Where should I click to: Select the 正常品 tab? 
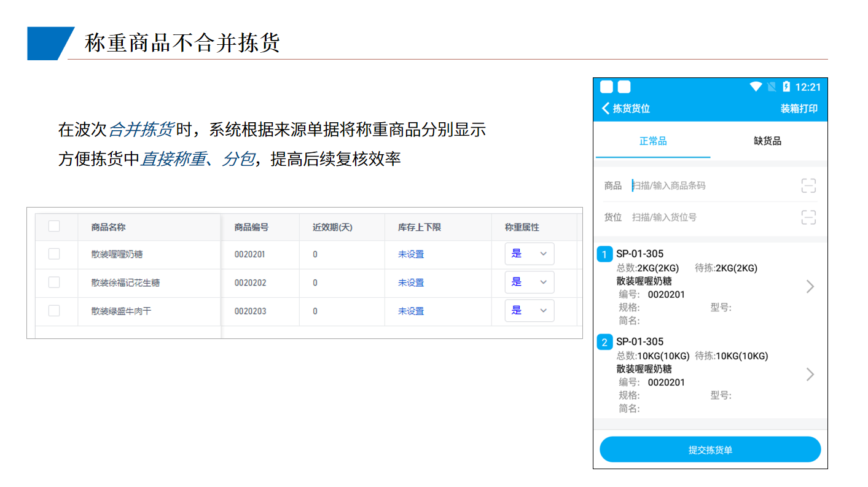[653, 141]
